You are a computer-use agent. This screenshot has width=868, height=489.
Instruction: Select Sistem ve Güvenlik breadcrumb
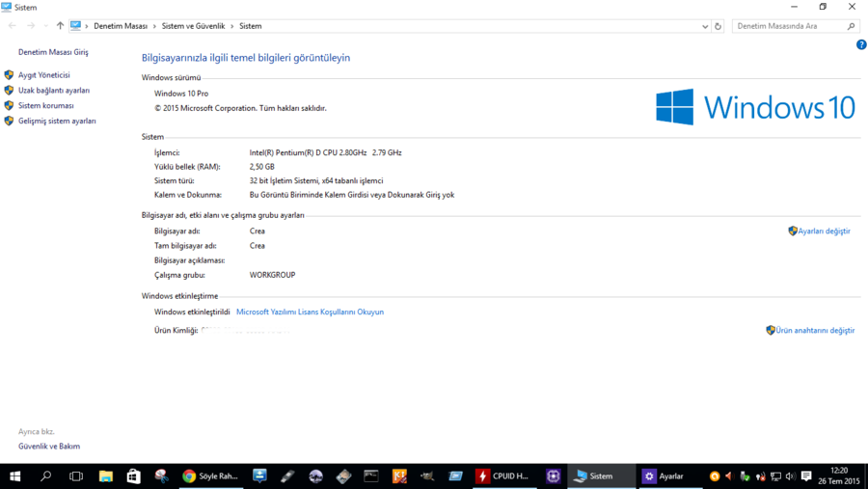(193, 26)
